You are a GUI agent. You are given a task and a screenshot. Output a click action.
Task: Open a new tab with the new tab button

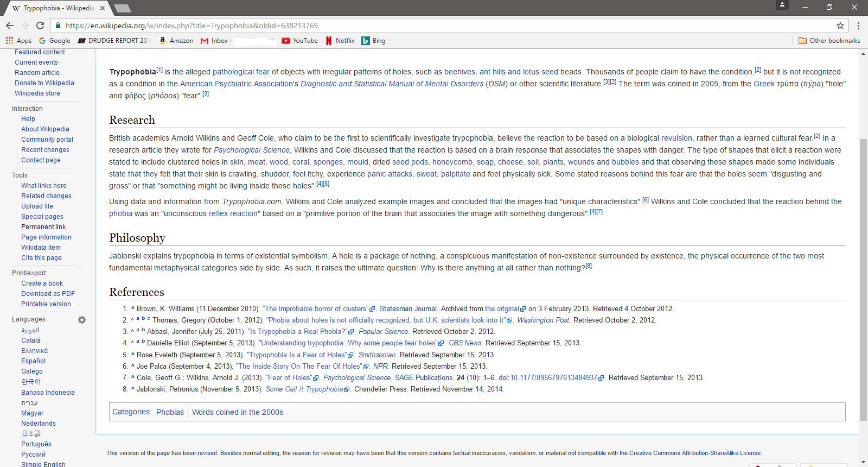click(123, 8)
